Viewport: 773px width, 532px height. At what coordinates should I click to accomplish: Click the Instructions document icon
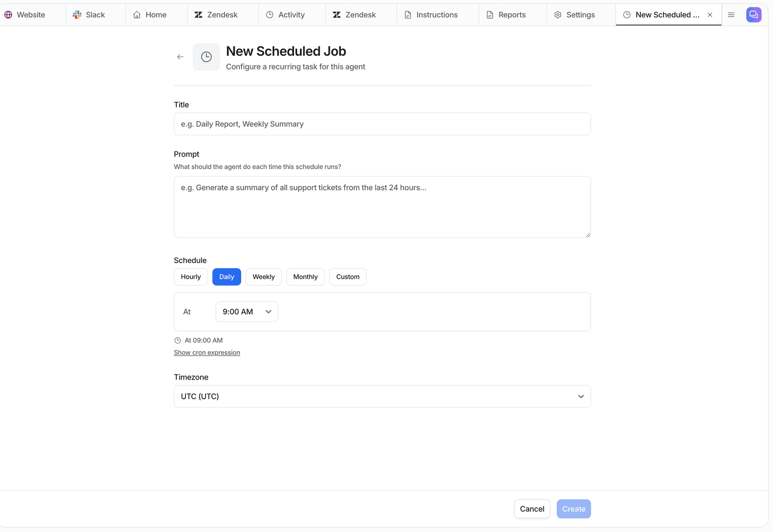(x=408, y=15)
